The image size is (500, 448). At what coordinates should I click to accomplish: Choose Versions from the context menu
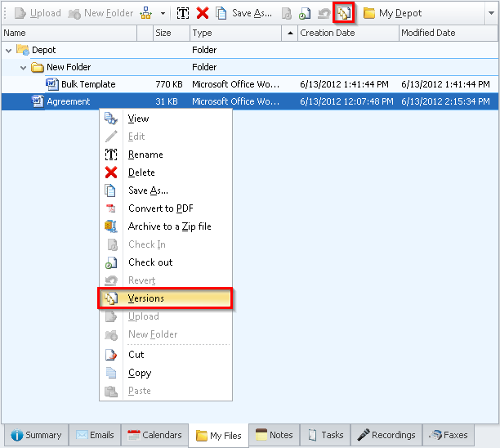coord(145,298)
